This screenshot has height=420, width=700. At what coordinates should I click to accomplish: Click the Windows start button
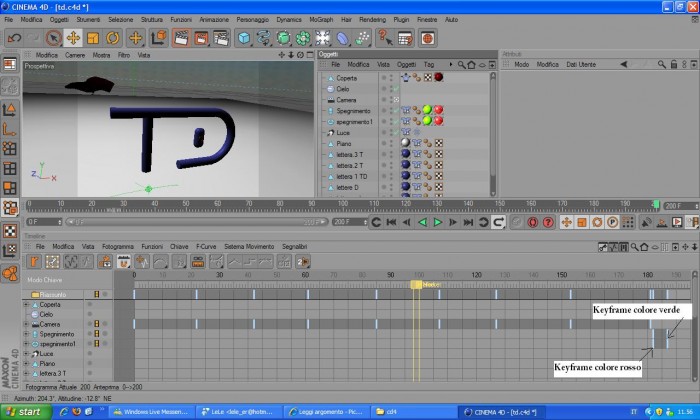click(x=25, y=412)
